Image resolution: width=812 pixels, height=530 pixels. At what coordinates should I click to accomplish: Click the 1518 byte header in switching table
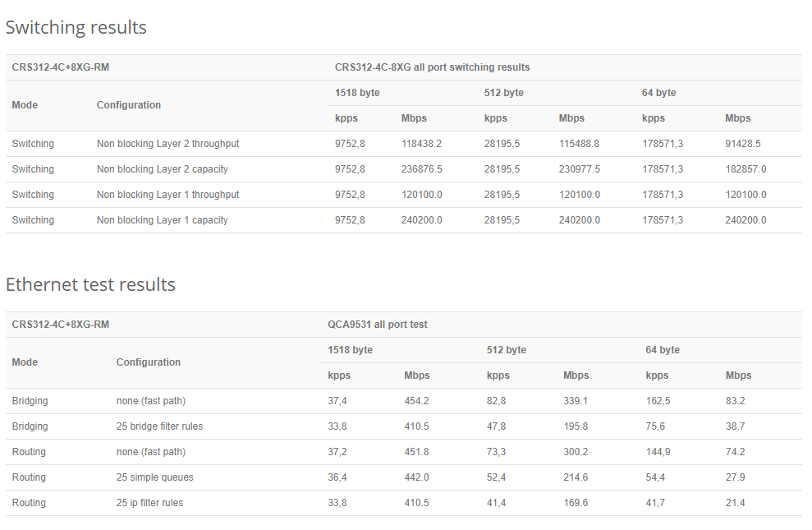[357, 93]
